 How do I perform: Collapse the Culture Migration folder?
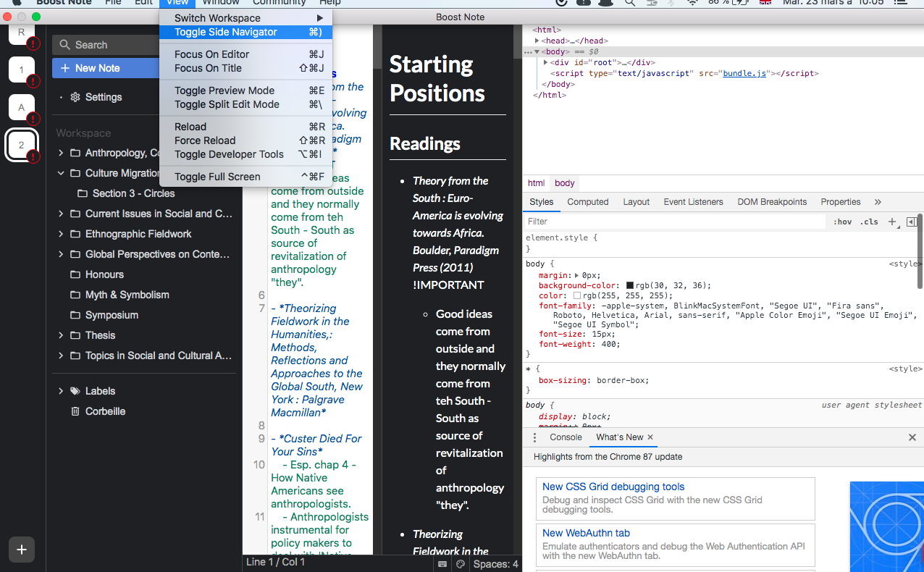(x=61, y=173)
